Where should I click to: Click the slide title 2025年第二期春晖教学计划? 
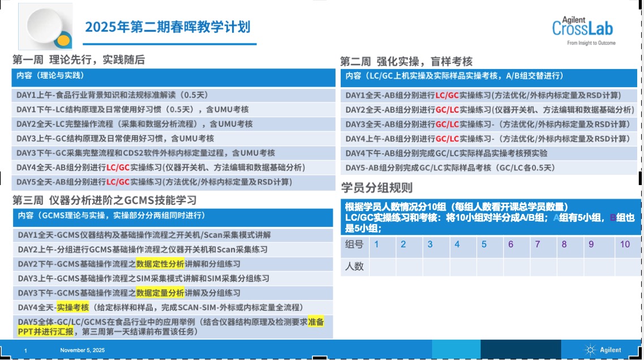click(x=168, y=27)
